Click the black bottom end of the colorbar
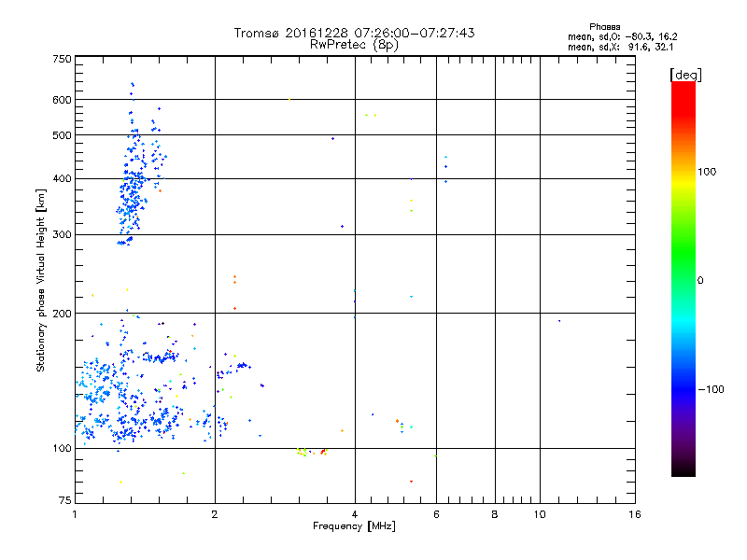 [x=684, y=469]
